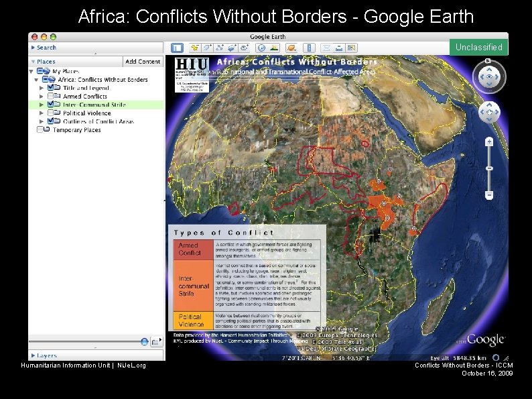Click the Look joystick eye control
Image resolution: width=532 pixels, height=399 pixels.
tap(489, 77)
